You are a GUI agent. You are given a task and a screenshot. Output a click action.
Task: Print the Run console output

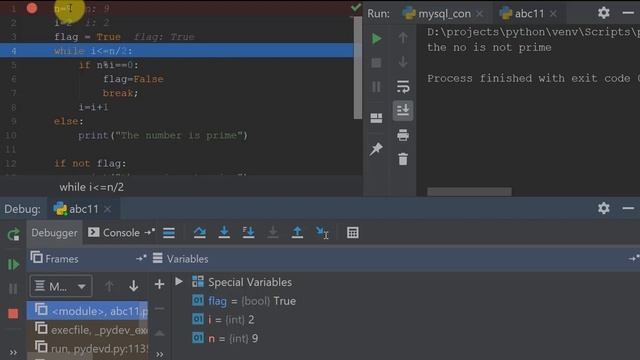[403, 135]
